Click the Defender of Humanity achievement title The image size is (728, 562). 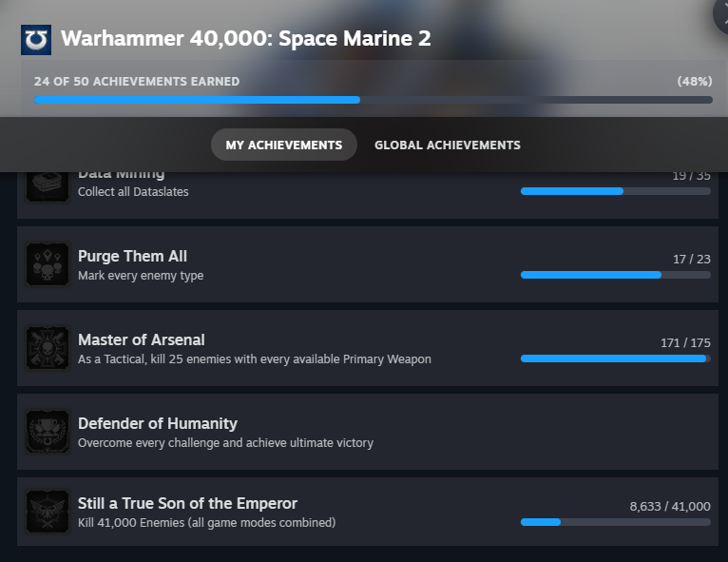[158, 423]
